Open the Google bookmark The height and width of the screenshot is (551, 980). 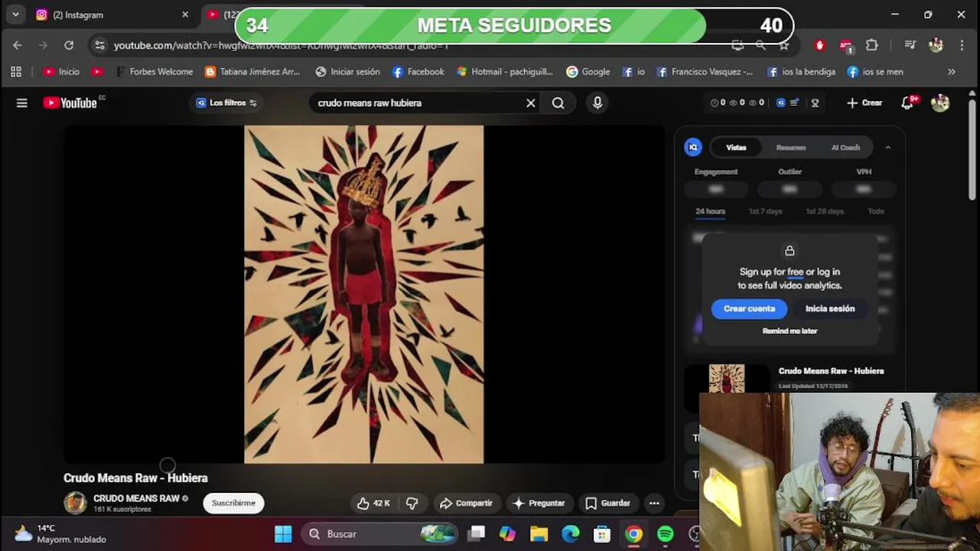coord(588,71)
